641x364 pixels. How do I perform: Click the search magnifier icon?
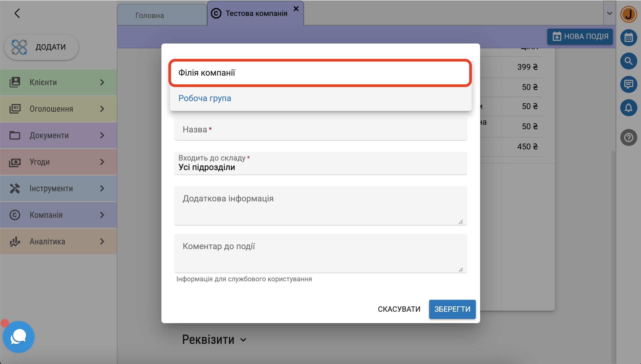[x=628, y=61]
